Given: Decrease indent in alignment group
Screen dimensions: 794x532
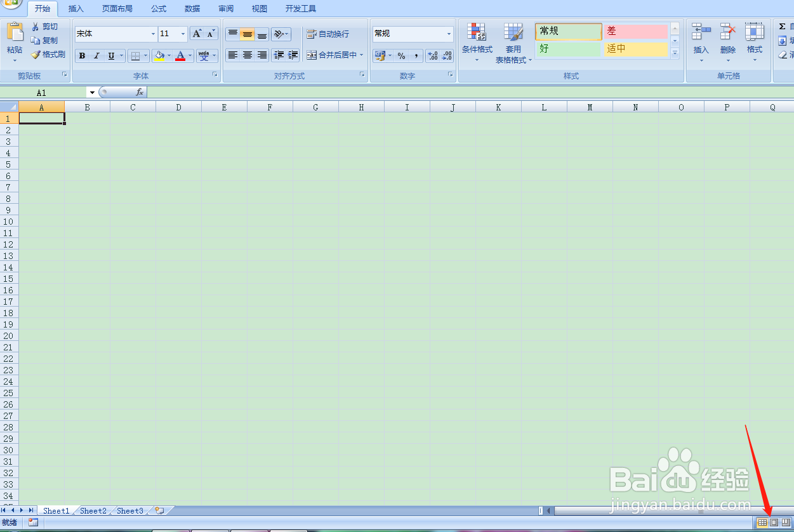Looking at the screenshot, I should click(279, 55).
